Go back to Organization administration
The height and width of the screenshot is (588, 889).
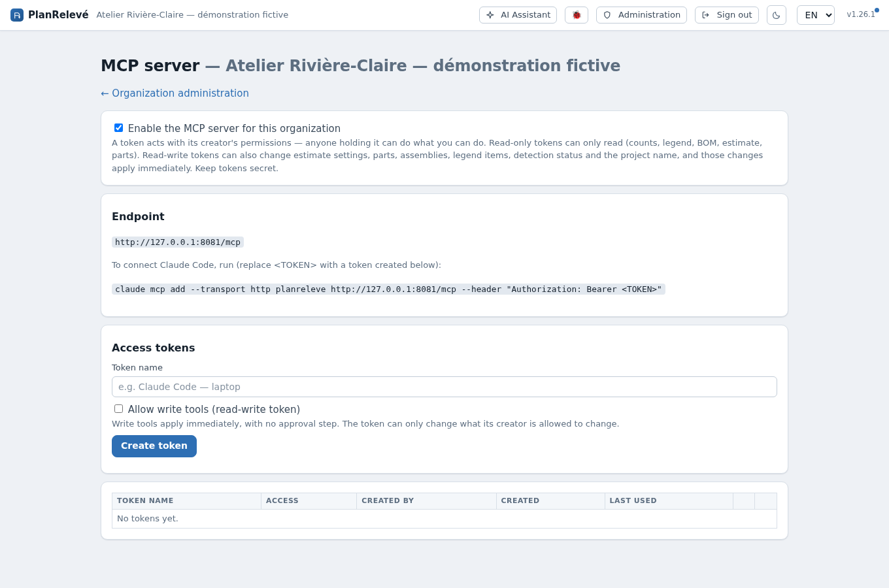click(175, 93)
